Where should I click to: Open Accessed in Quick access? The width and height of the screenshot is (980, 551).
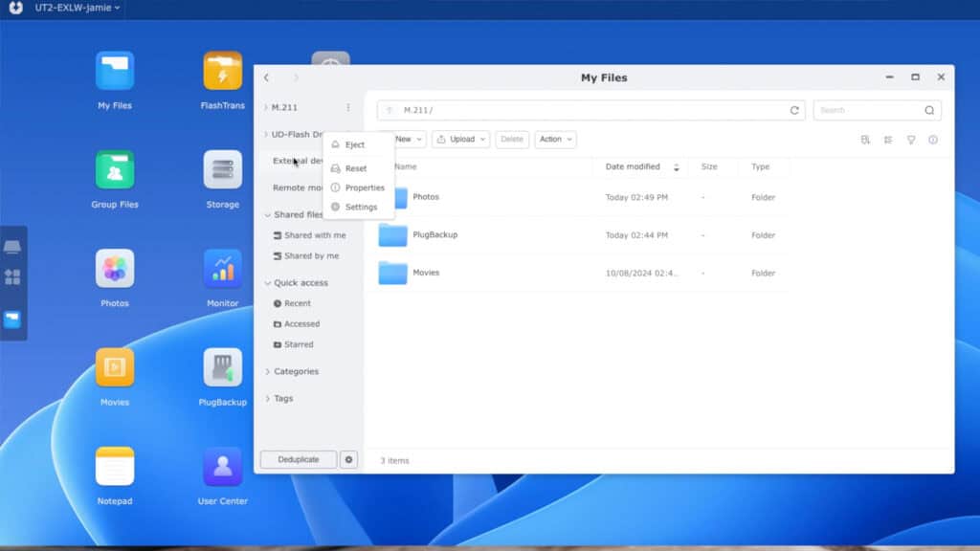click(x=297, y=324)
